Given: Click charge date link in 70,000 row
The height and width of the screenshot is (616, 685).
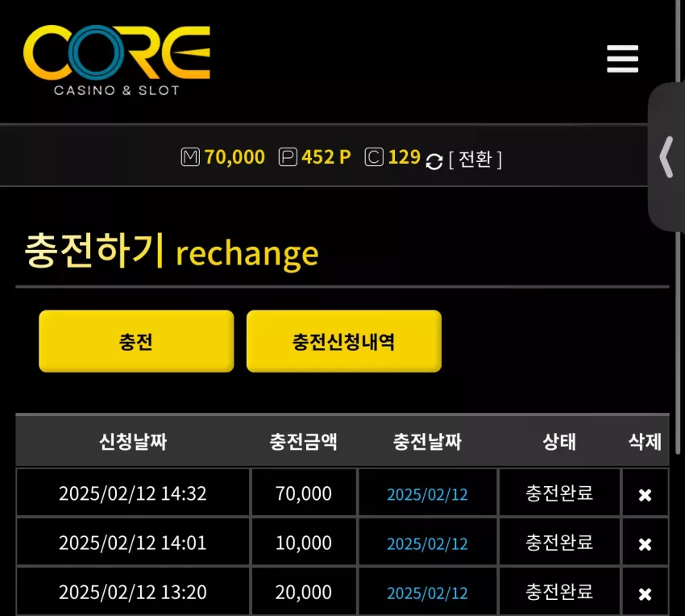Looking at the screenshot, I should coord(427,494).
